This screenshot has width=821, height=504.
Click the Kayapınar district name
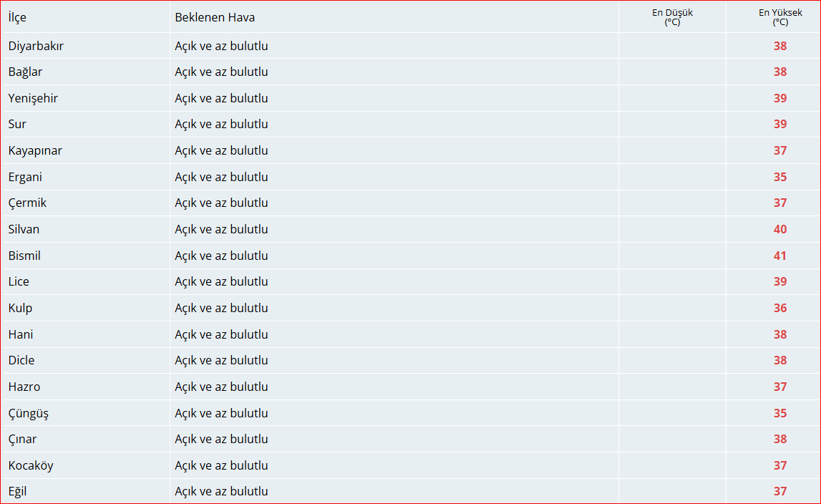[35, 150]
